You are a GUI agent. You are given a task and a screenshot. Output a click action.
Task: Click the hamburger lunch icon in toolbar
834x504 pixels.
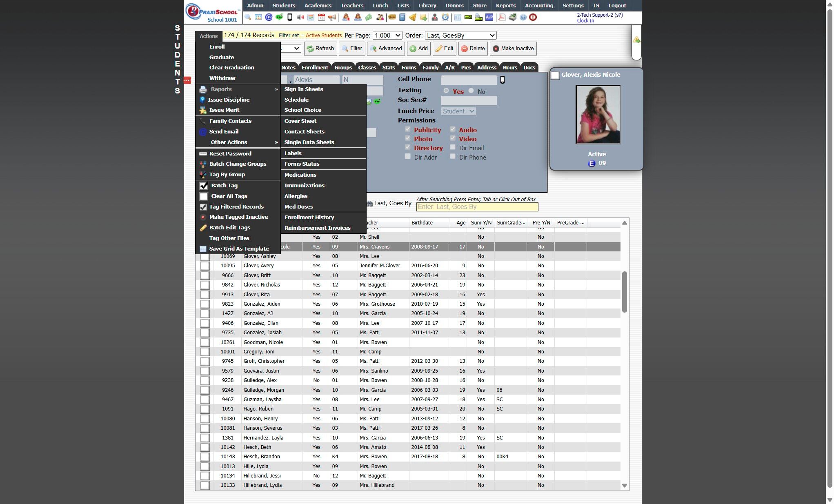click(x=392, y=17)
